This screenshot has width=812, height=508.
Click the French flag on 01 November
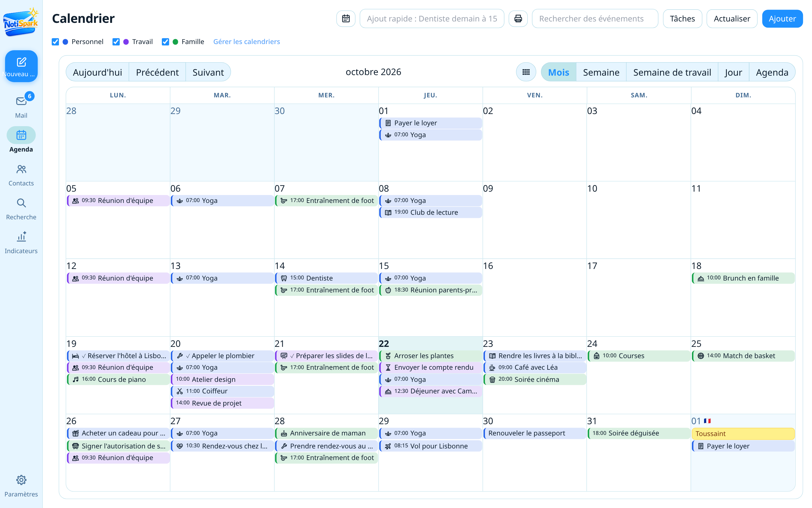pos(707,421)
